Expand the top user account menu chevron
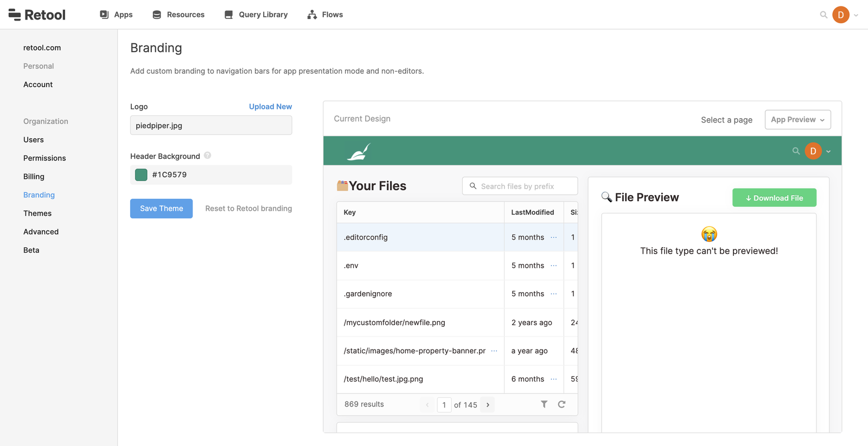868x446 pixels. [x=856, y=15]
